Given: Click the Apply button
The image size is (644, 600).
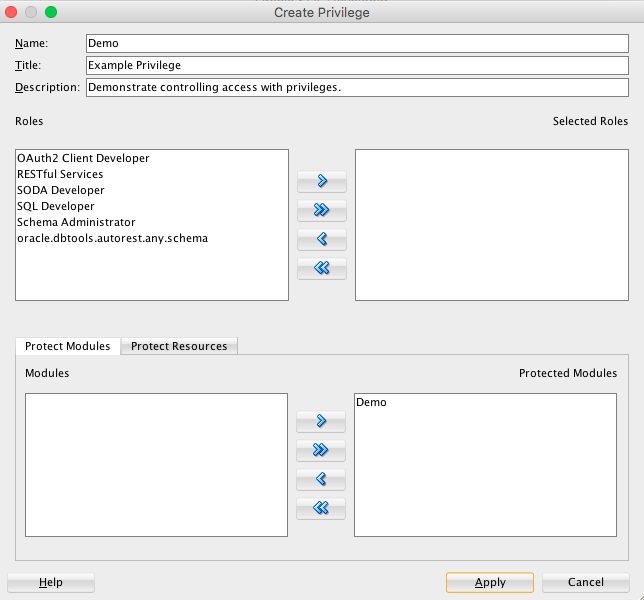Looking at the screenshot, I should [490, 582].
